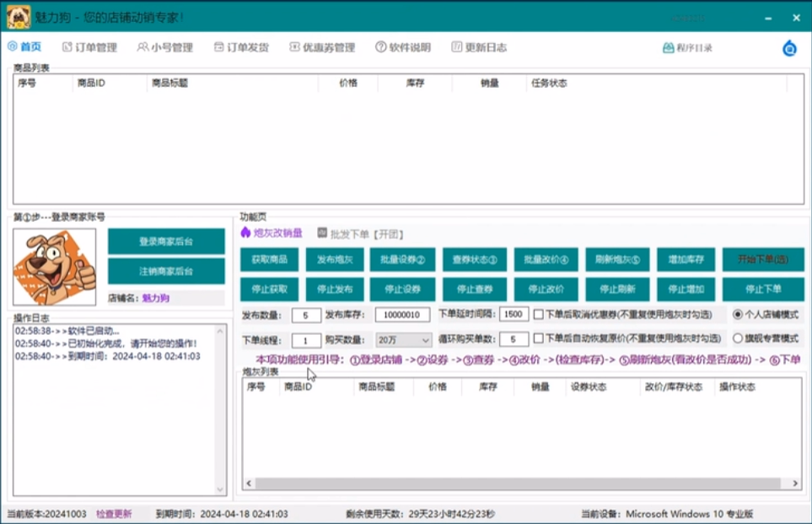Click 设券状态 column header in 炮灰列表
The width and height of the screenshot is (812, 524).
[589, 386]
